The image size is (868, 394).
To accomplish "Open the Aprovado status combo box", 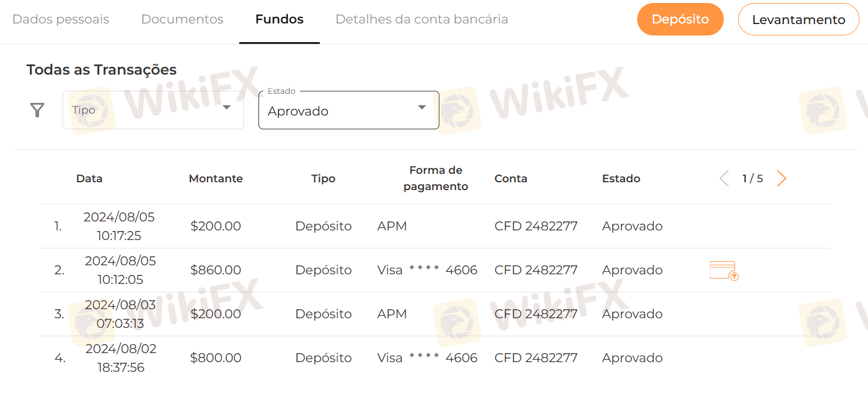I will pos(349,110).
